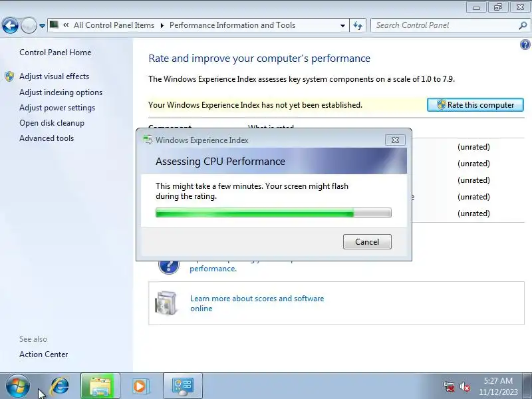Launch Open disk cleanup
The width and height of the screenshot is (532, 399).
click(x=52, y=123)
